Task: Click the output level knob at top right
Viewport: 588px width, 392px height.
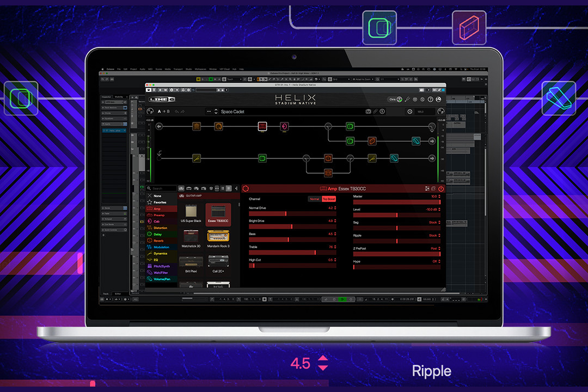Action: click(x=440, y=112)
